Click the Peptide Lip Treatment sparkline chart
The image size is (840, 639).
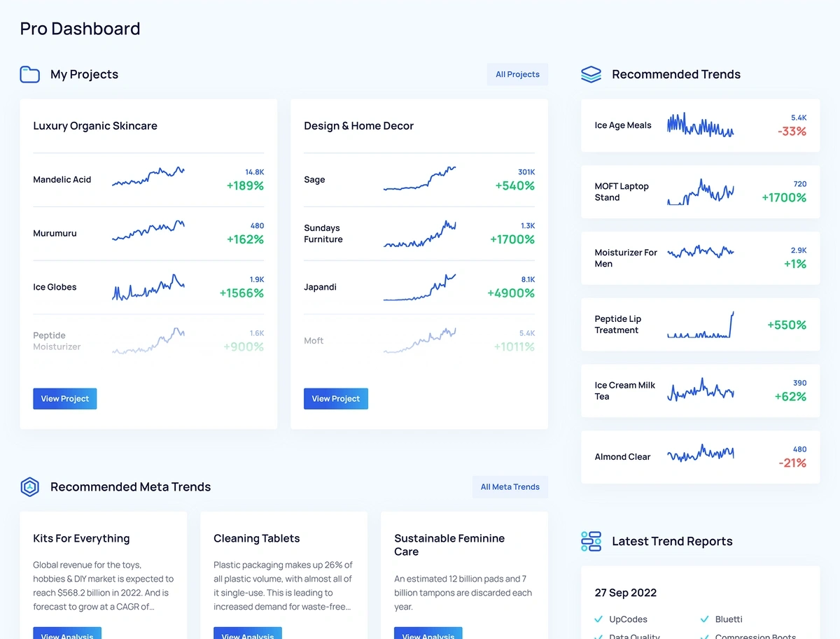coord(700,325)
